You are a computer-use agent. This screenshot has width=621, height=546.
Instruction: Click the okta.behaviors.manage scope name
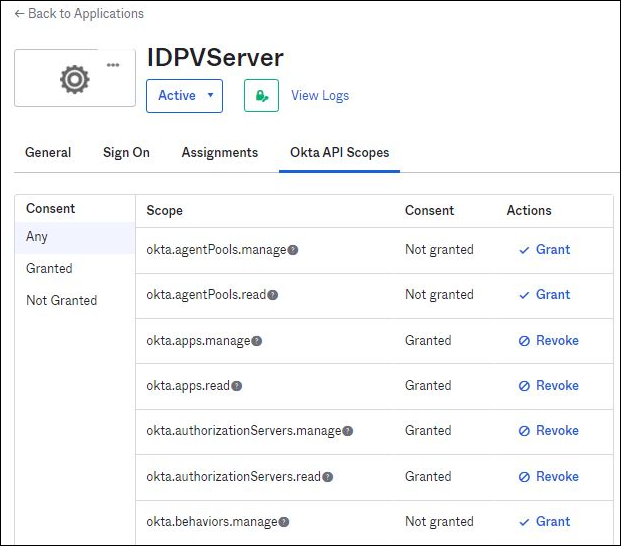click(x=212, y=522)
